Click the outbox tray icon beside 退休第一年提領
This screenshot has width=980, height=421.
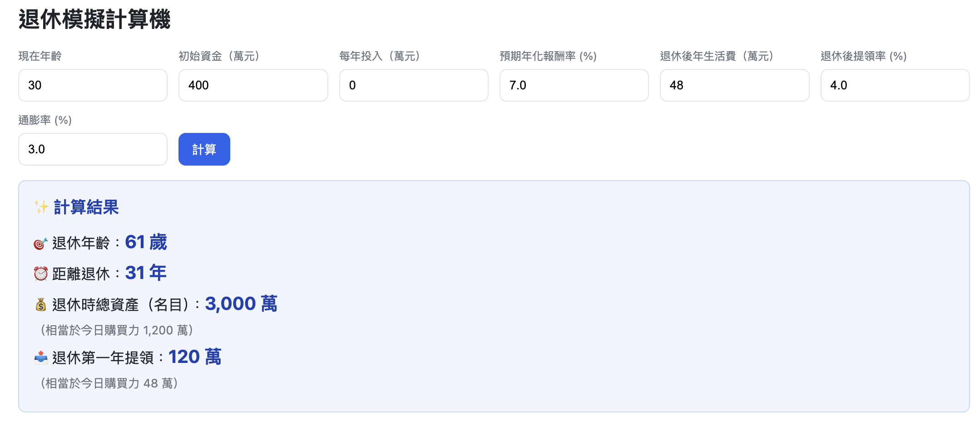coord(40,358)
